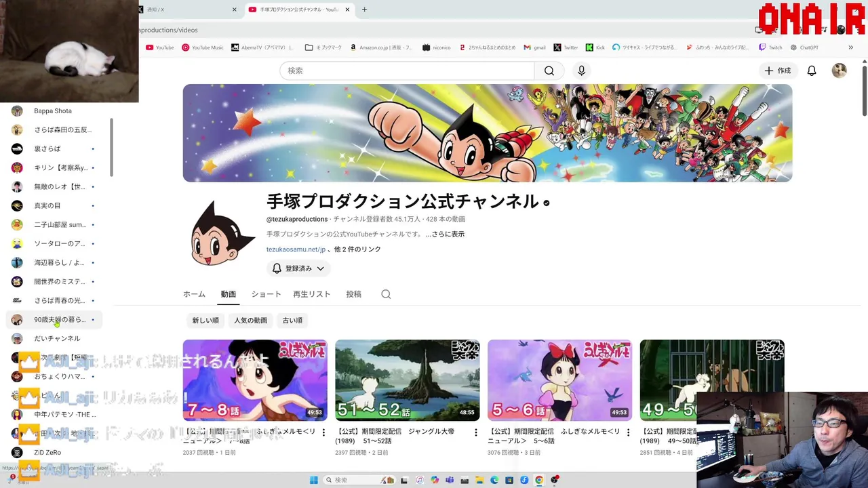Focus the YouTube 検索 search field
The height and width of the screenshot is (488, 868).
(x=407, y=70)
